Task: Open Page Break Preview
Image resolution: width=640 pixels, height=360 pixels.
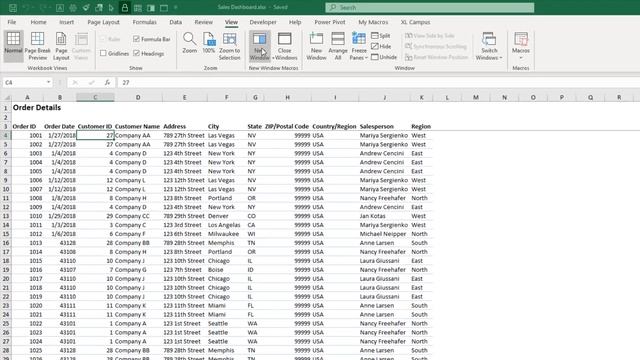Action: coord(38,46)
